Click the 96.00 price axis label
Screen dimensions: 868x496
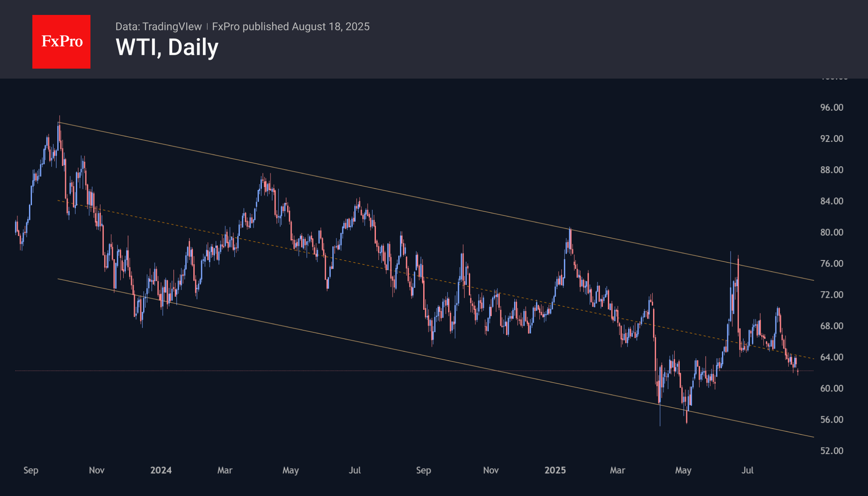831,107
